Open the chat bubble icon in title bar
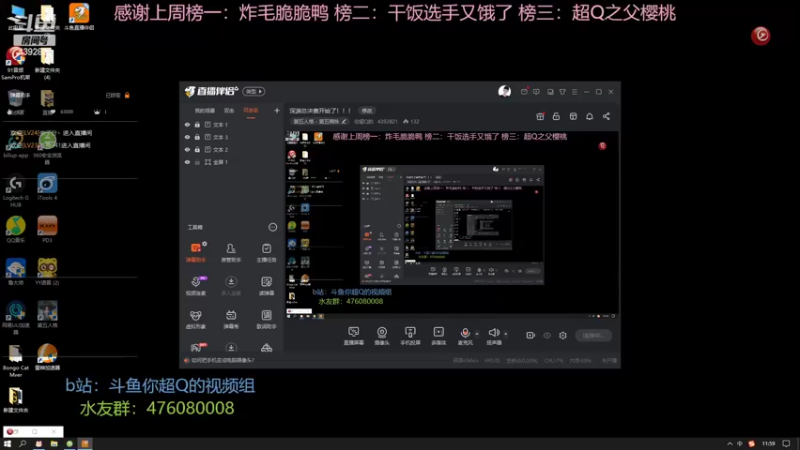 coord(536,92)
